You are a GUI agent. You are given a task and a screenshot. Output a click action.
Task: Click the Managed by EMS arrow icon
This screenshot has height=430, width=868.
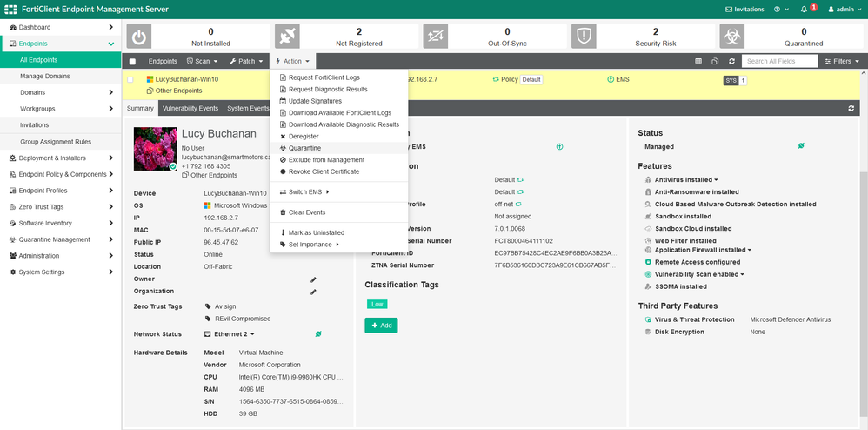tap(559, 147)
